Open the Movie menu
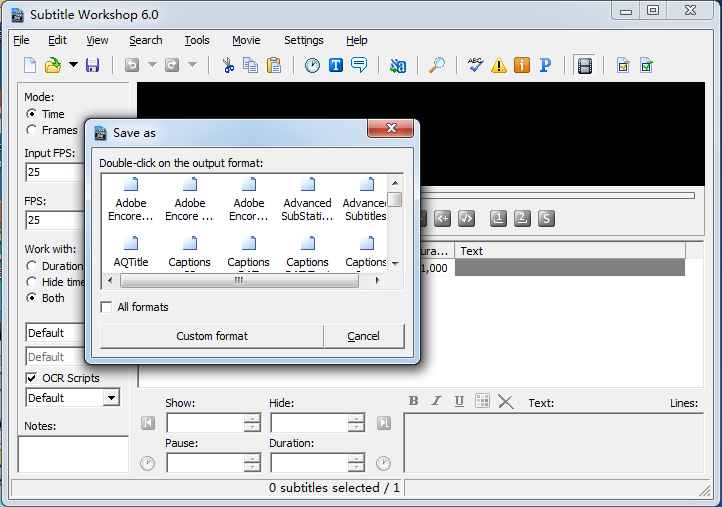The width and height of the screenshot is (722, 507). (246, 40)
